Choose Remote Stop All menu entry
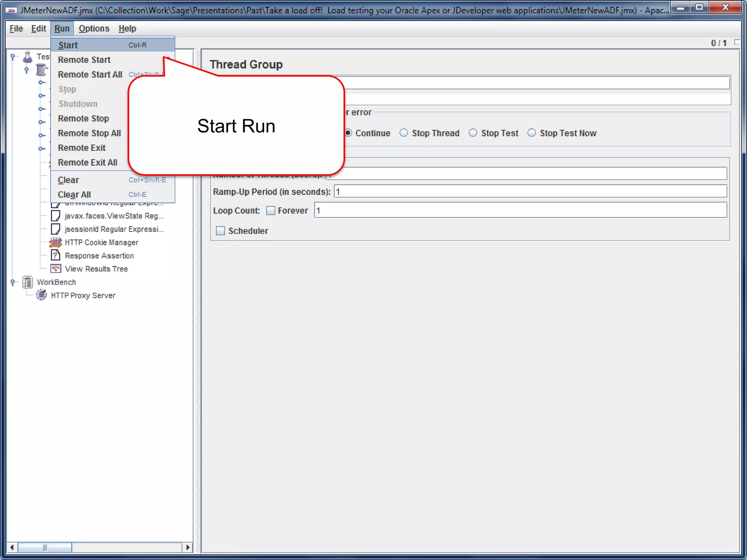 pyautogui.click(x=90, y=133)
